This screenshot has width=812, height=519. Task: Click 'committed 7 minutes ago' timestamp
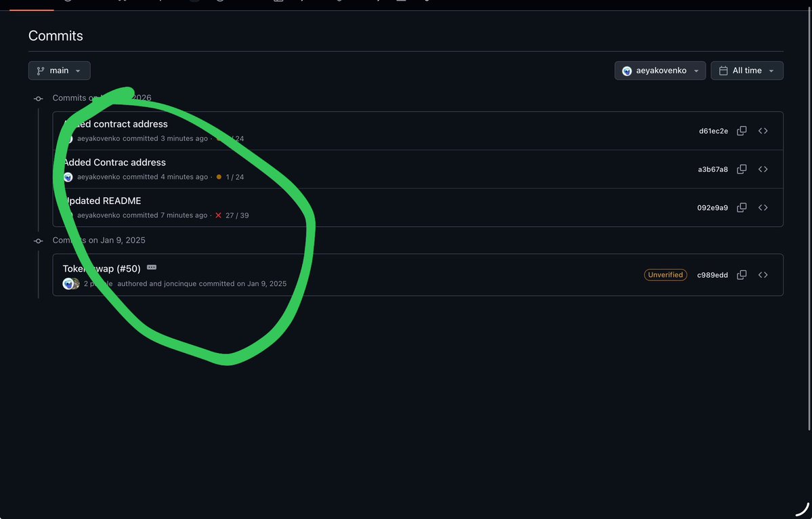[x=165, y=215]
